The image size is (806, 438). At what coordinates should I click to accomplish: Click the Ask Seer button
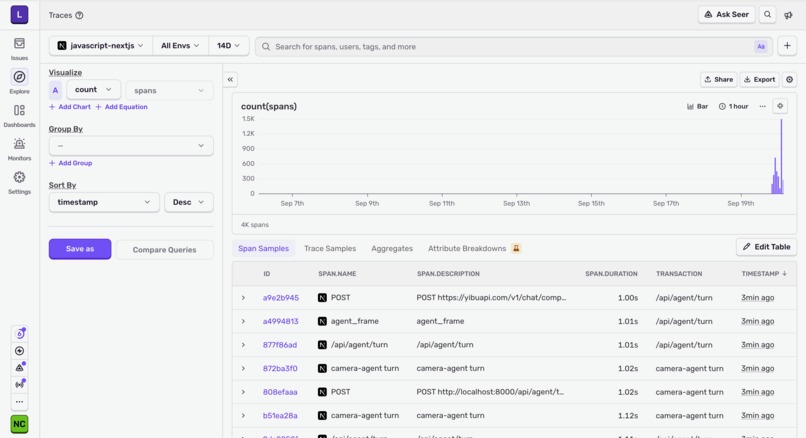726,14
